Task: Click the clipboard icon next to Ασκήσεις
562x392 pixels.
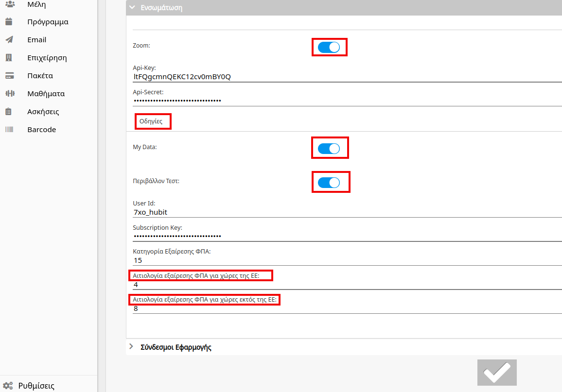Action: point(9,111)
